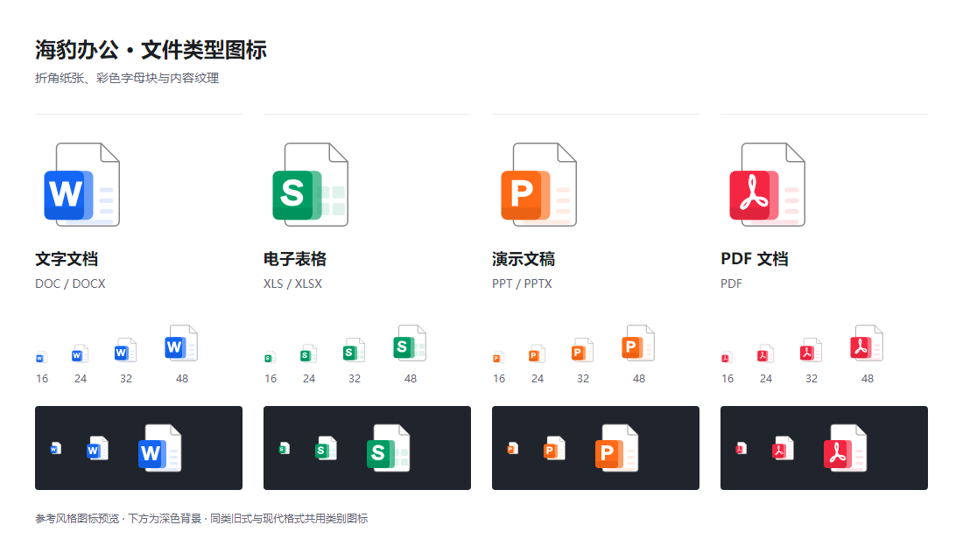This screenshot has height=560, width=963.
Task: Click the 32 label under presentation icons
Action: 583,379
